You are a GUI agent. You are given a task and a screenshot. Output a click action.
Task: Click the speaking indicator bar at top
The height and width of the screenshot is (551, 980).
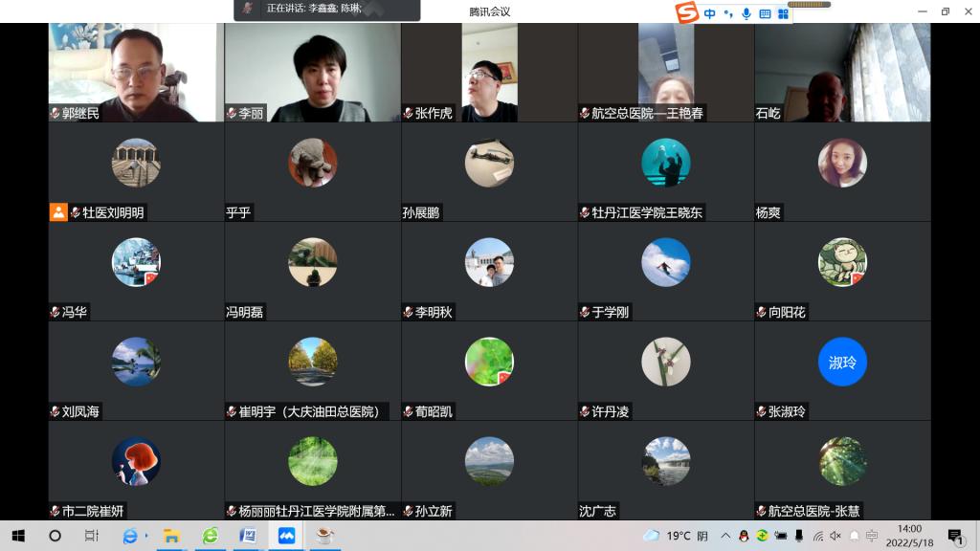327,10
